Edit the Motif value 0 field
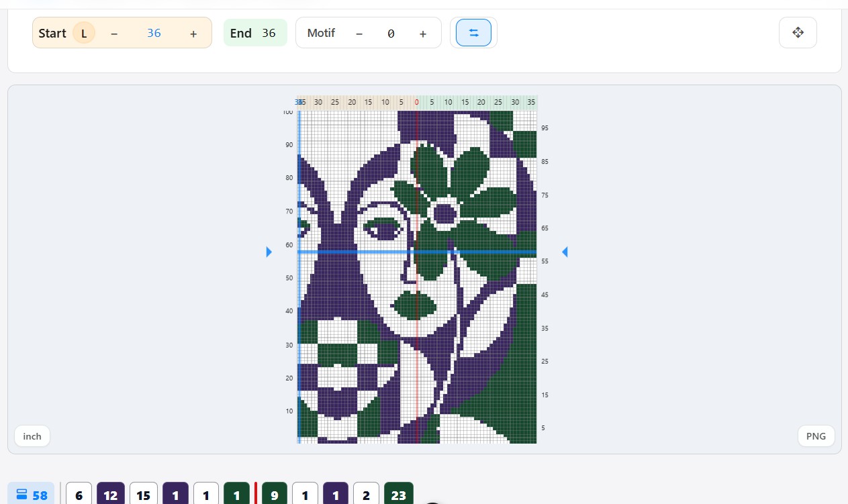 pos(391,34)
